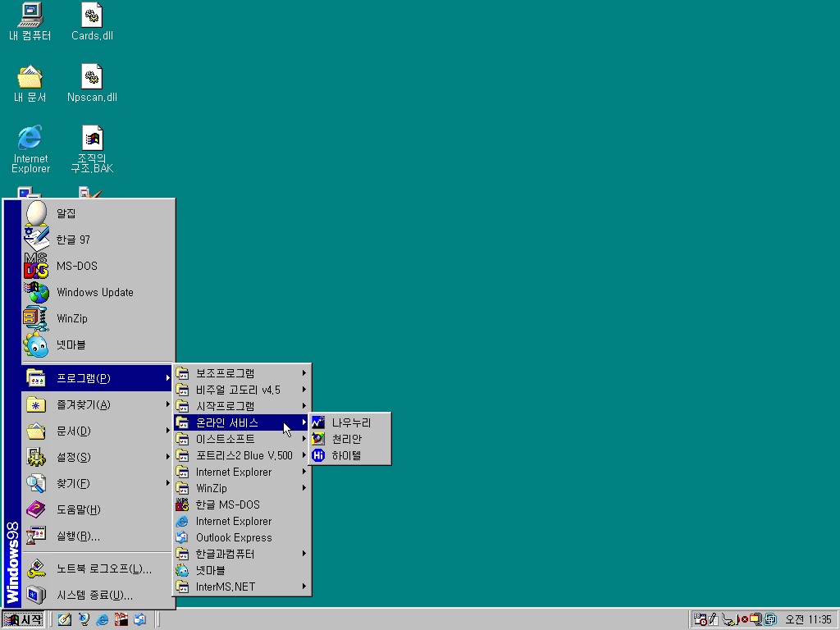
Task: Click the Outlook Express quick launch icon
Action: (x=139, y=620)
